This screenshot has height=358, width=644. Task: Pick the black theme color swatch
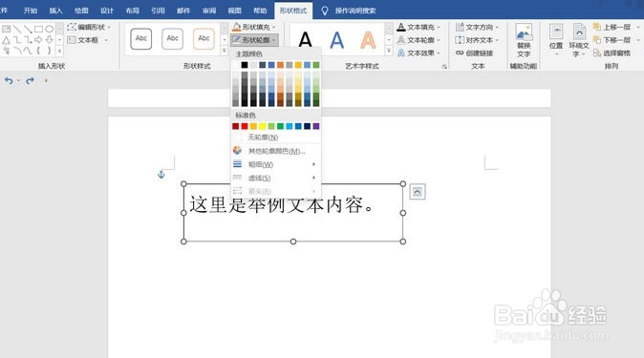click(x=245, y=65)
